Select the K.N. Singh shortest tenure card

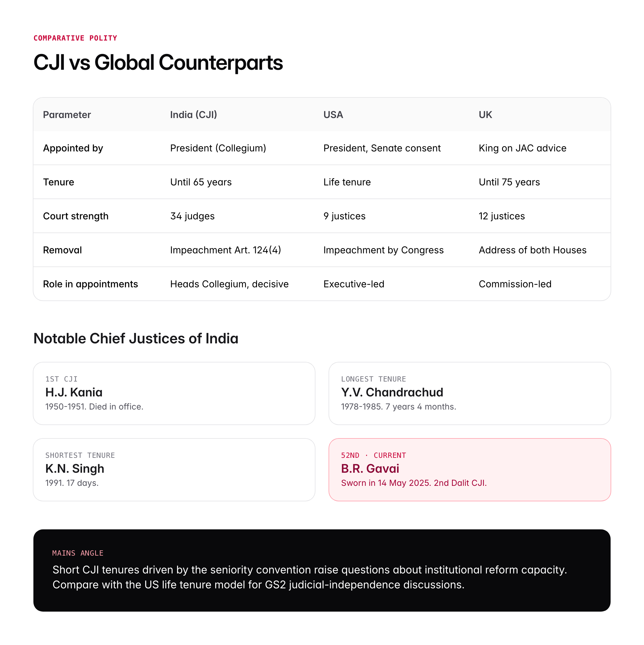(174, 469)
